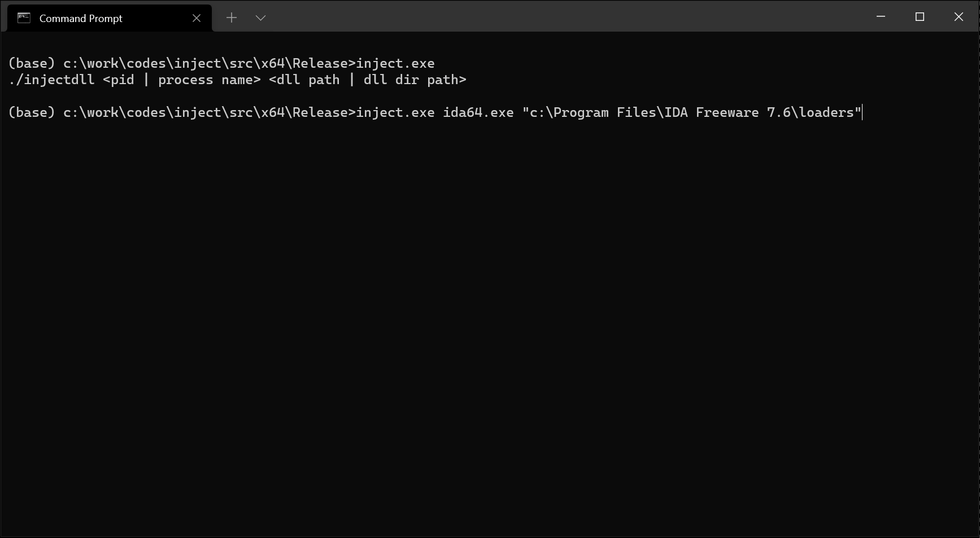Click the Release directory path text
The height and width of the screenshot is (538, 980).
(x=316, y=63)
